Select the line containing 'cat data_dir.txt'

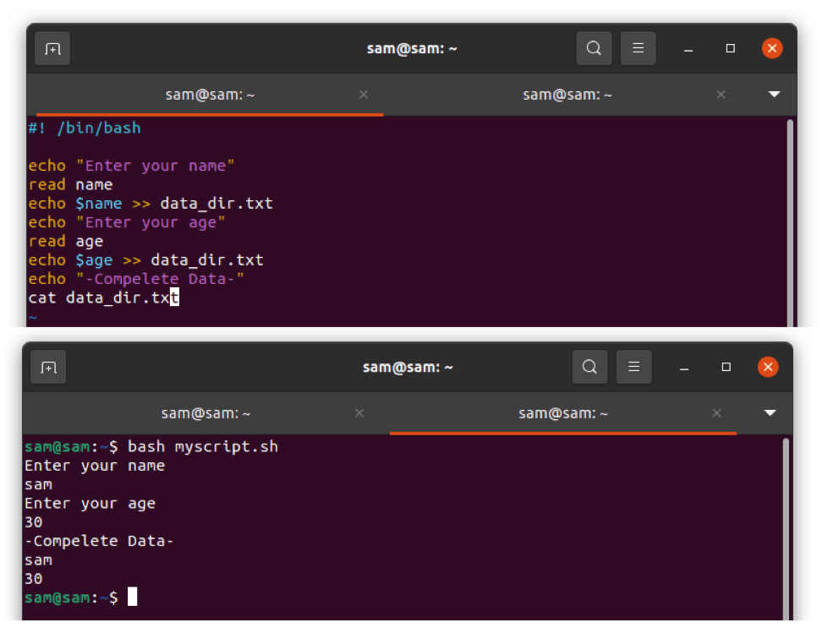(x=106, y=297)
